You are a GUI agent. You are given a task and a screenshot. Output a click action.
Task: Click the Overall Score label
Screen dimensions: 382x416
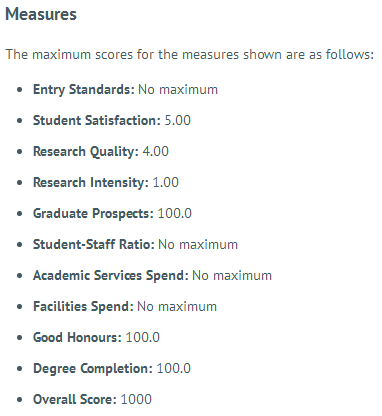click(x=75, y=399)
